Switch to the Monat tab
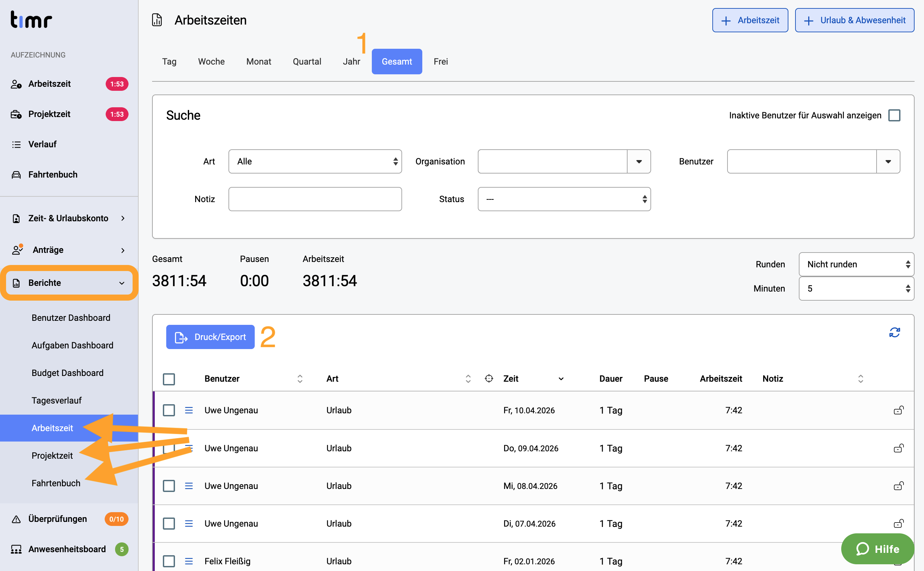This screenshot has height=571, width=924. (x=258, y=62)
